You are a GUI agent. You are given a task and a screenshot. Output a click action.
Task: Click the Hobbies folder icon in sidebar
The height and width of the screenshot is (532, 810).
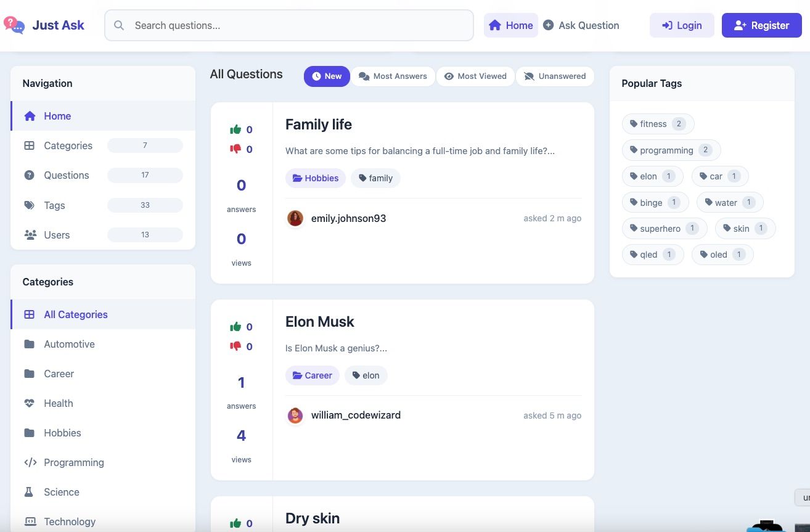point(29,433)
